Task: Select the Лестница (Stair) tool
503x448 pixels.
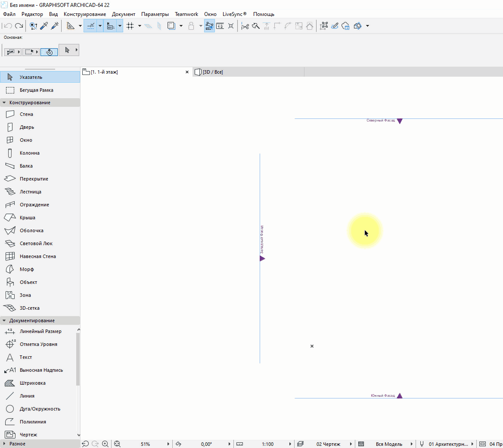Action: [30, 192]
